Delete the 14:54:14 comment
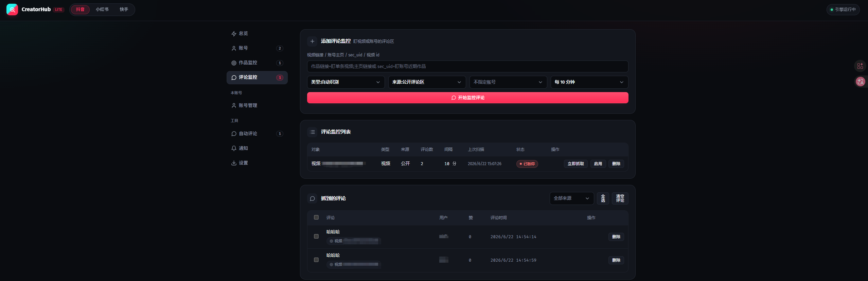Viewport: 868px width, 281px height. 616,237
